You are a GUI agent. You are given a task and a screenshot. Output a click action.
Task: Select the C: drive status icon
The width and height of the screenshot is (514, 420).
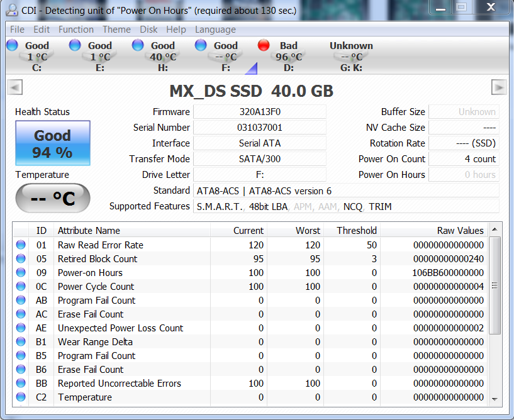pos(12,45)
